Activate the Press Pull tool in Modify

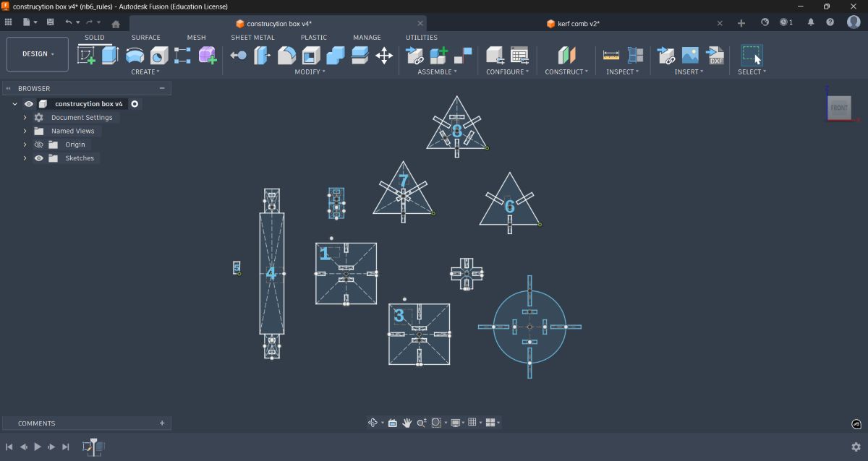(x=239, y=55)
